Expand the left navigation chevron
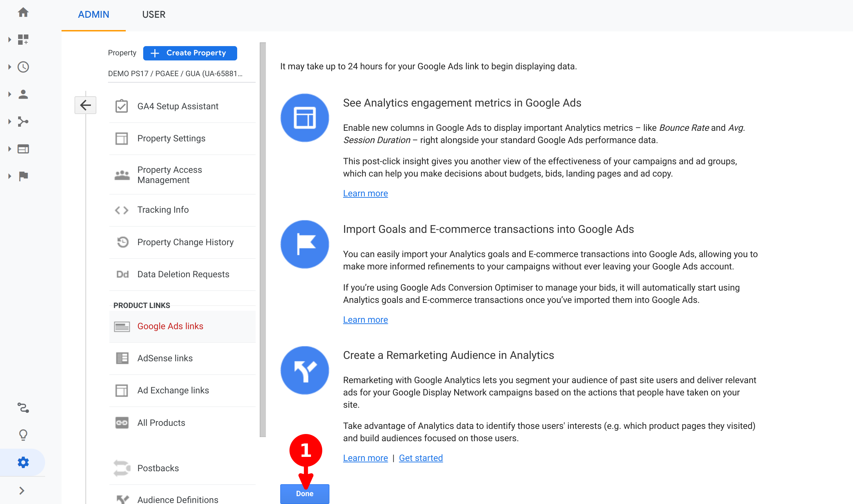The width and height of the screenshot is (853, 504). [x=22, y=491]
